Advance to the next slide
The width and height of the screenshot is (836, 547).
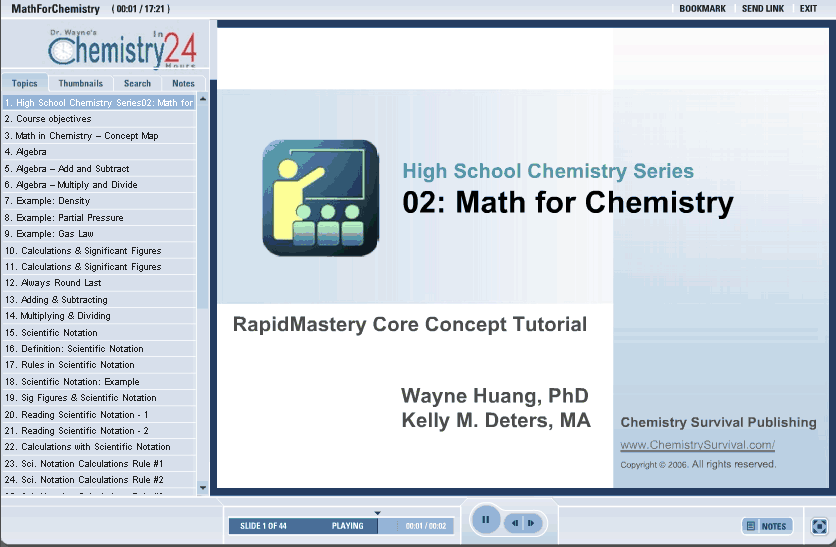(531, 523)
